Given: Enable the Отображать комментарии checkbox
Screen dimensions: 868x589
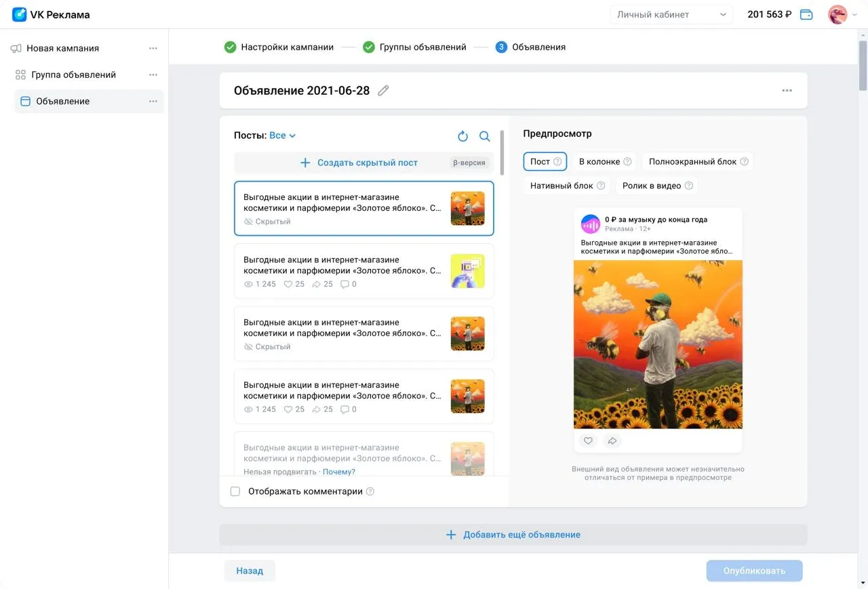Looking at the screenshot, I should [235, 492].
